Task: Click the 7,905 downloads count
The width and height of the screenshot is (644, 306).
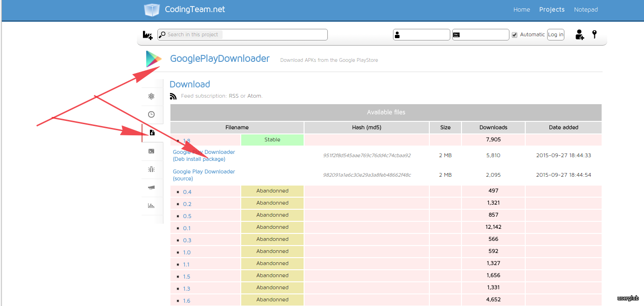Action: click(494, 140)
